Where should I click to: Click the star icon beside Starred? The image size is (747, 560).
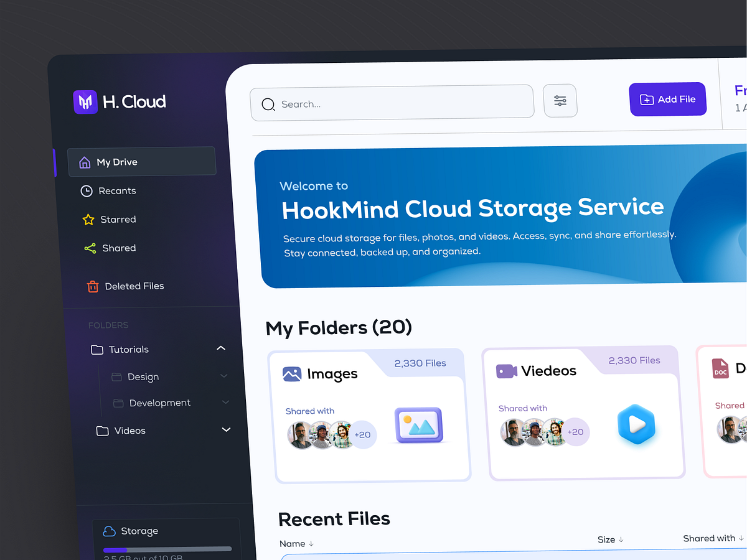point(87,219)
